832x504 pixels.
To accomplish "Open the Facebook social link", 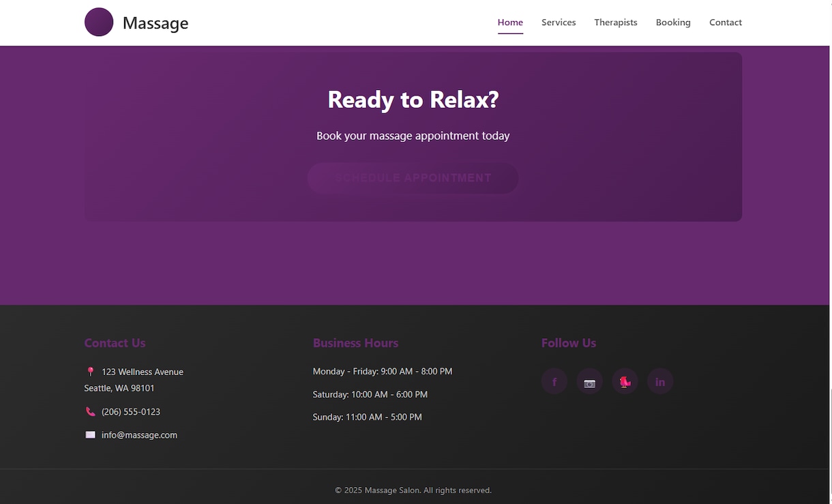I will pyautogui.click(x=554, y=381).
